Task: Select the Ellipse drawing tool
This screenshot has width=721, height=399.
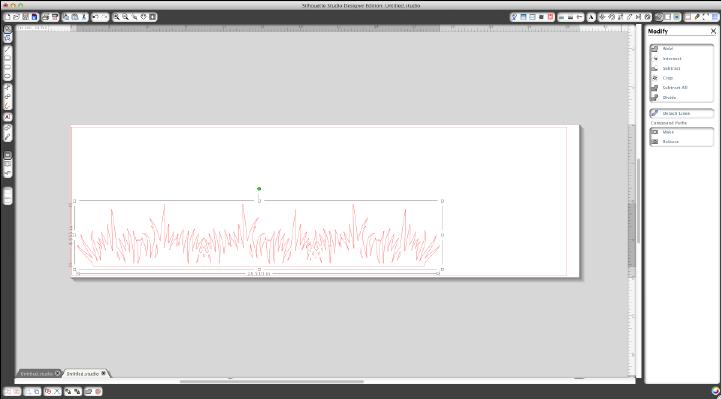Action: click(x=8, y=76)
